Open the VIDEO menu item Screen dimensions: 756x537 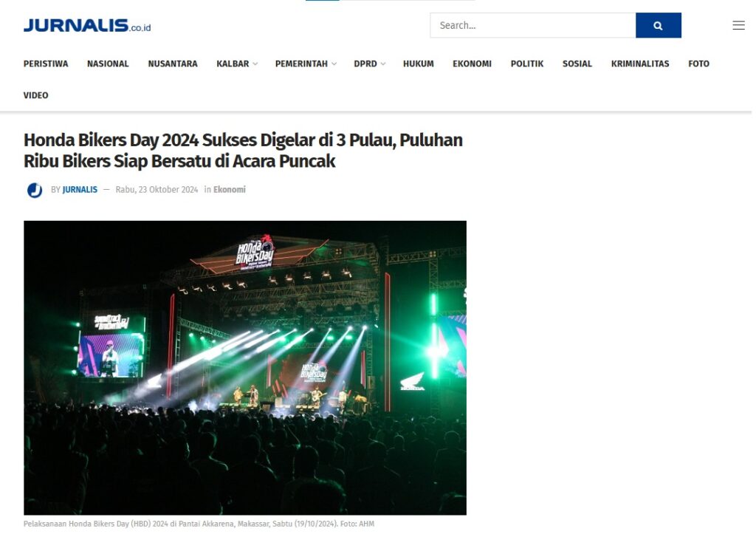point(35,95)
